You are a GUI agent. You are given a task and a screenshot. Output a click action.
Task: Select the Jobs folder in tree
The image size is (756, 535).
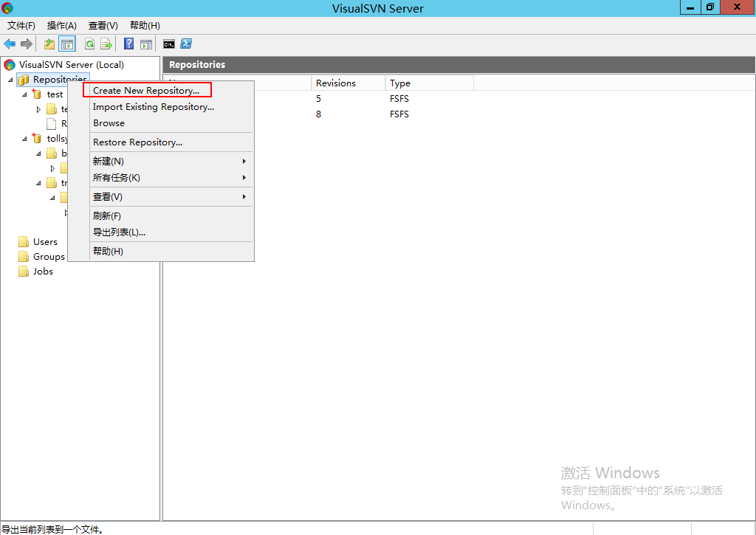coord(43,272)
